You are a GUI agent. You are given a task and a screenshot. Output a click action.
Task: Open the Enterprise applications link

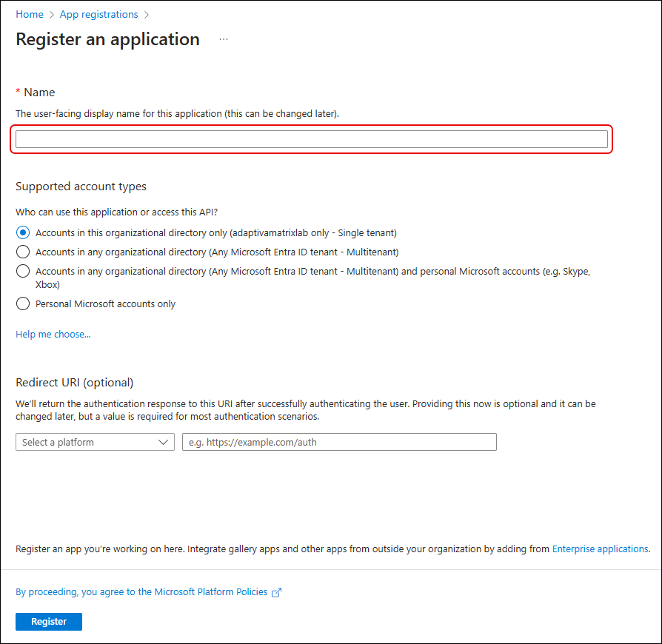click(x=601, y=549)
